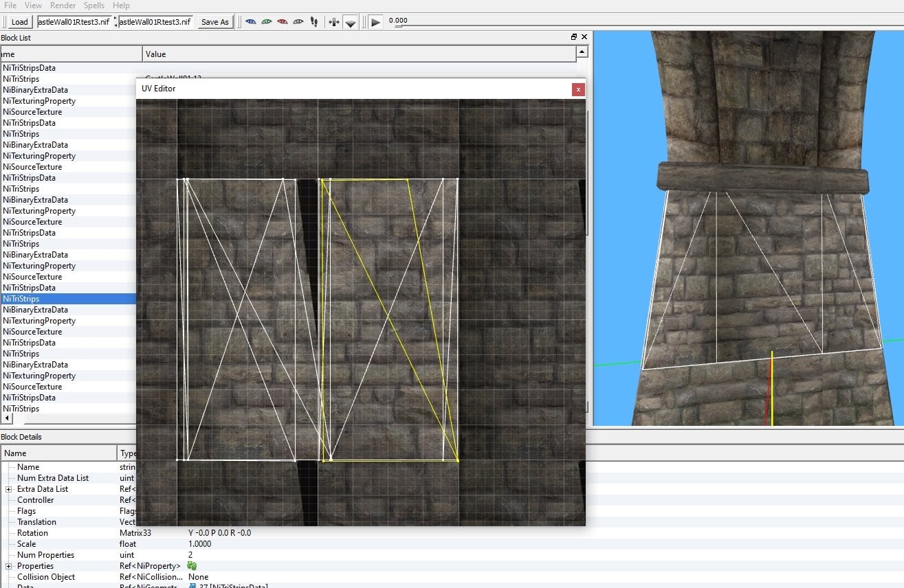Toggle the gray eye perspective icon
The width and height of the screenshot is (904, 588).
298,22
